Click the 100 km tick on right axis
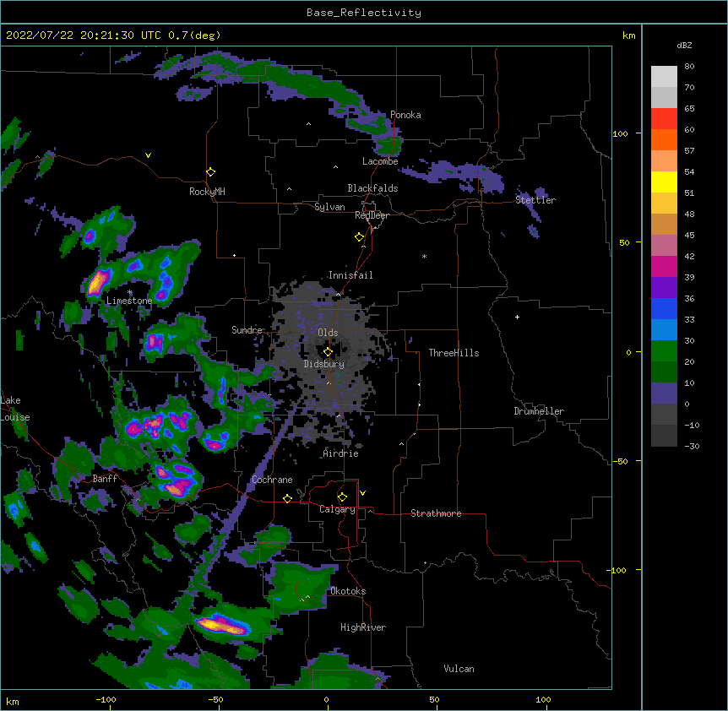This screenshot has width=728, height=711. point(621,133)
